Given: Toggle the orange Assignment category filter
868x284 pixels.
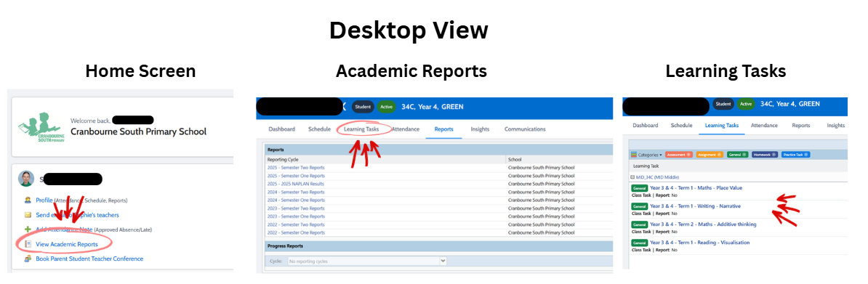Looking at the screenshot, I should pyautogui.click(x=710, y=155).
